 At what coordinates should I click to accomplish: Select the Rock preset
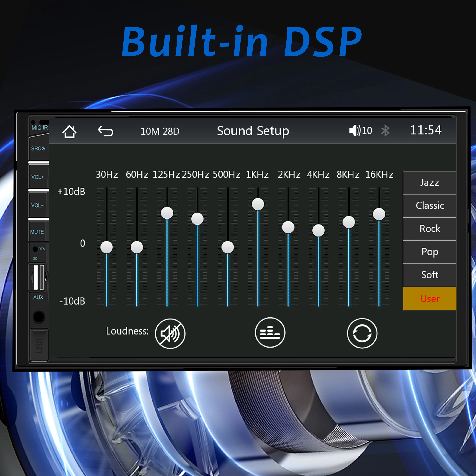tap(430, 229)
